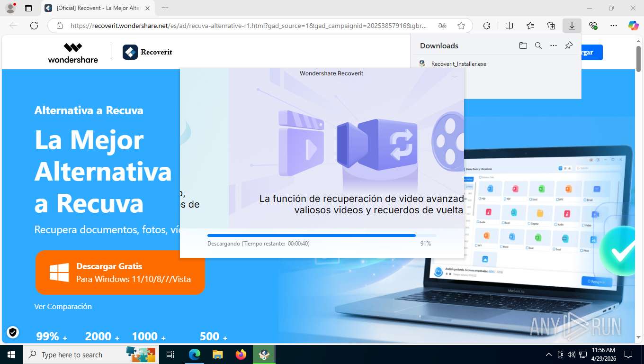Open downloads folder from Downloads panel

coord(523,45)
